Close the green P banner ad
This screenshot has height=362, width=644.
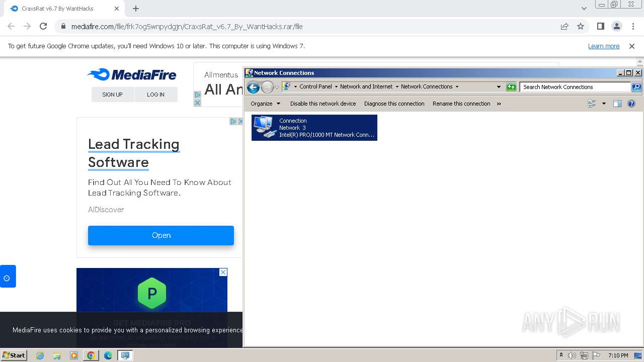(x=223, y=272)
